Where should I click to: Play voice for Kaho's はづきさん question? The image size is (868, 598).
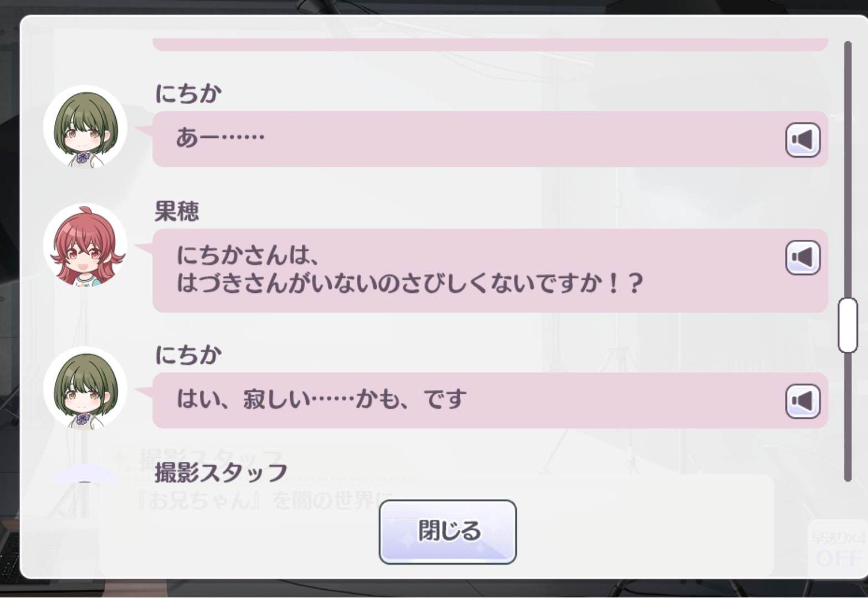click(803, 257)
